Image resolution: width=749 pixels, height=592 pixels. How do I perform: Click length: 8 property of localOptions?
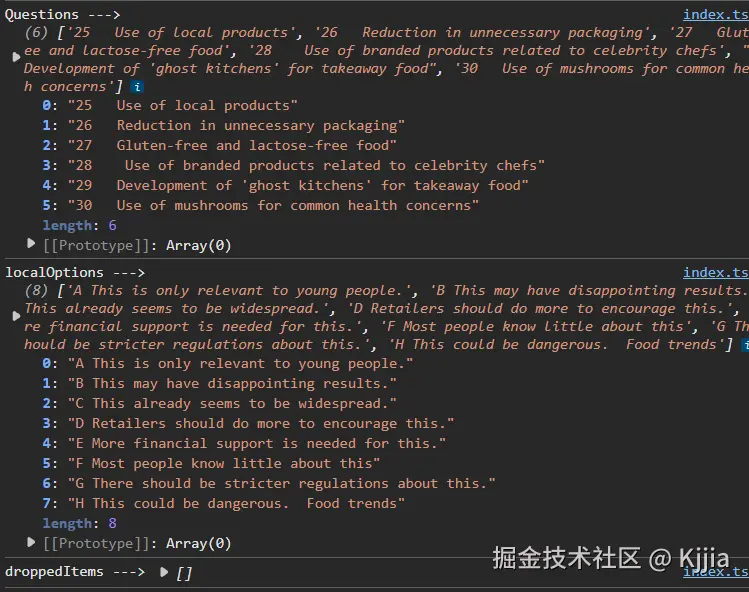[80, 523]
